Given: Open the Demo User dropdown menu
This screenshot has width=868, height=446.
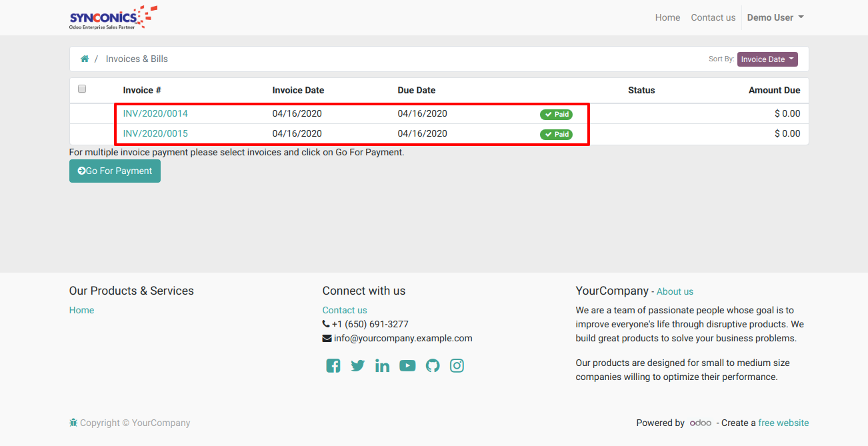Looking at the screenshot, I should coord(775,17).
